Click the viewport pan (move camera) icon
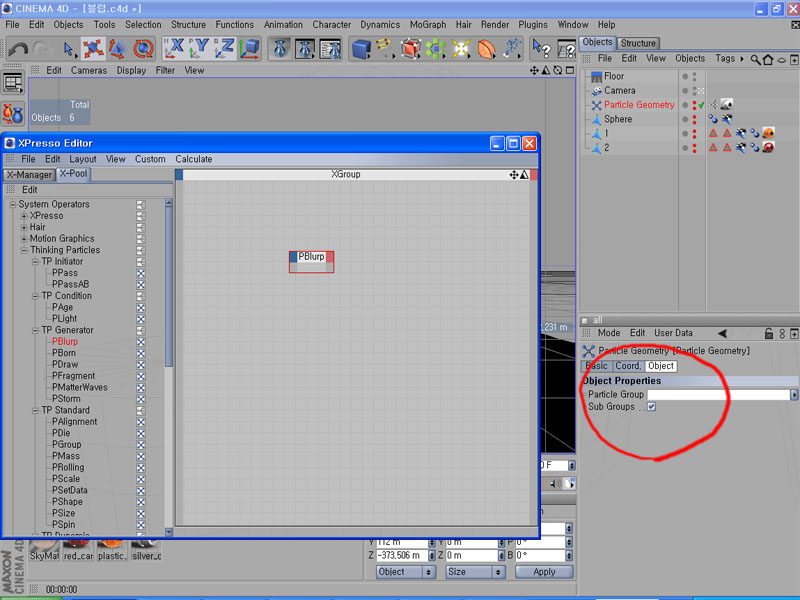The height and width of the screenshot is (600, 800). tap(534, 70)
